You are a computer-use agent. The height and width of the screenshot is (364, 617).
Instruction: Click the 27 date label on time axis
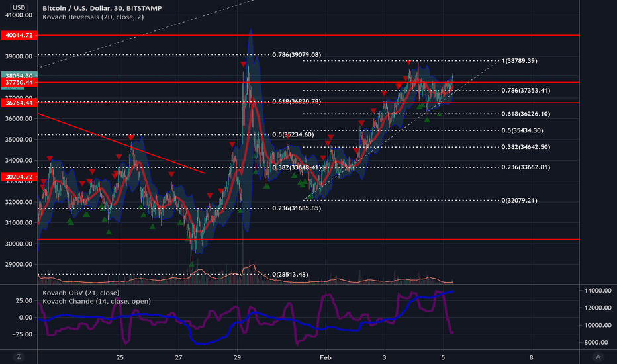(x=179, y=357)
